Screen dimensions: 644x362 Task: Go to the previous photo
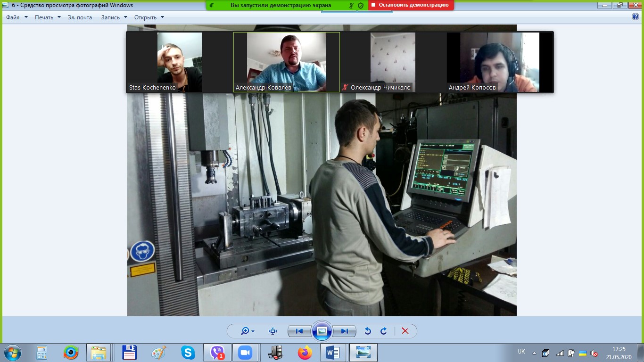coord(299,331)
